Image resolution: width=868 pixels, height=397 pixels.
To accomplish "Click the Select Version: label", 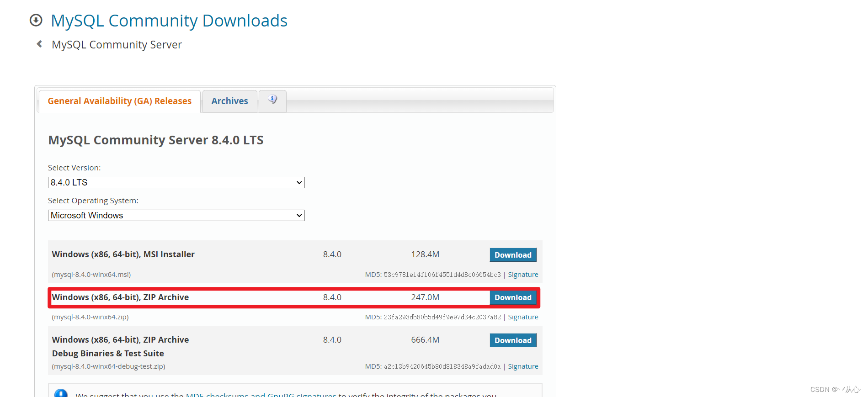I will [x=75, y=168].
